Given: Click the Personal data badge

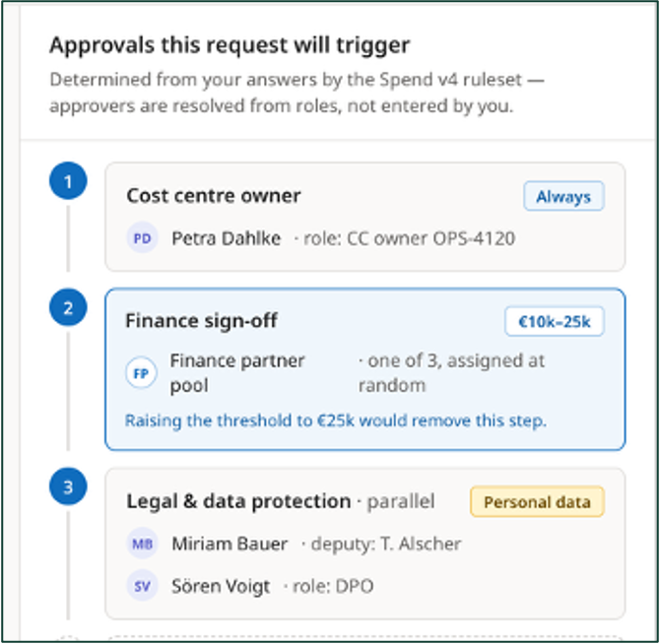Looking at the screenshot, I should coord(537,502).
